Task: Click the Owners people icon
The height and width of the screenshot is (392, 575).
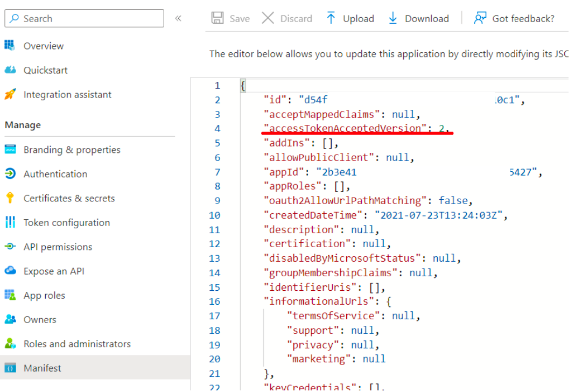Action: [10, 319]
